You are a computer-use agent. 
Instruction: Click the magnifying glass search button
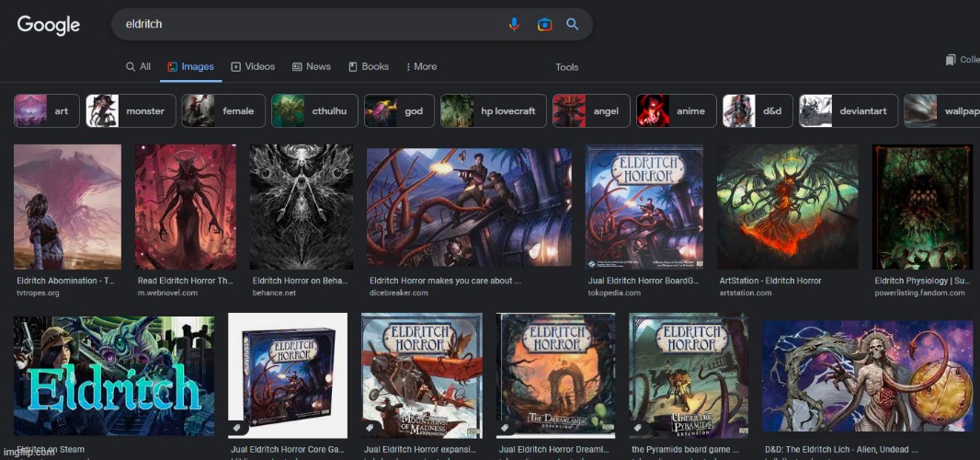(572, 25)
